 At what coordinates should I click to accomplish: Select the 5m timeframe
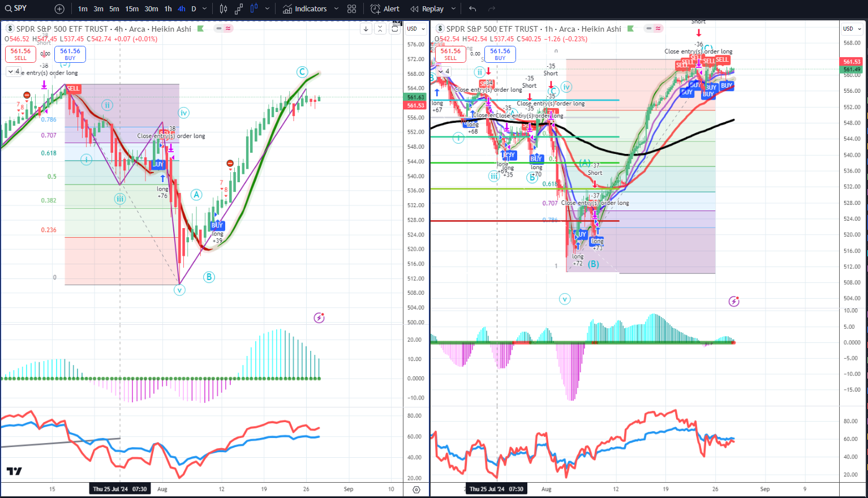coord(114,9)
